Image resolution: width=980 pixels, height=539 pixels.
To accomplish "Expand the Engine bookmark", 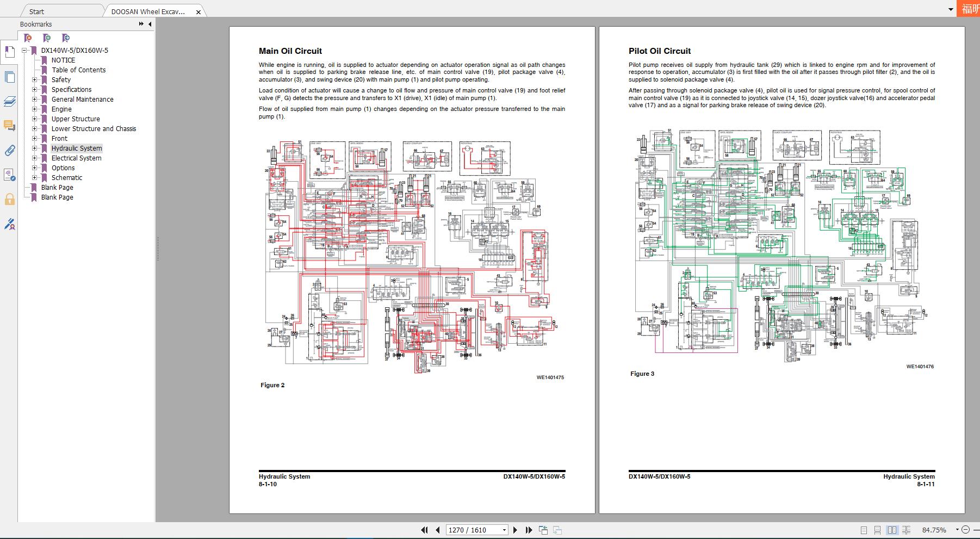I will (x=35, y=109).
